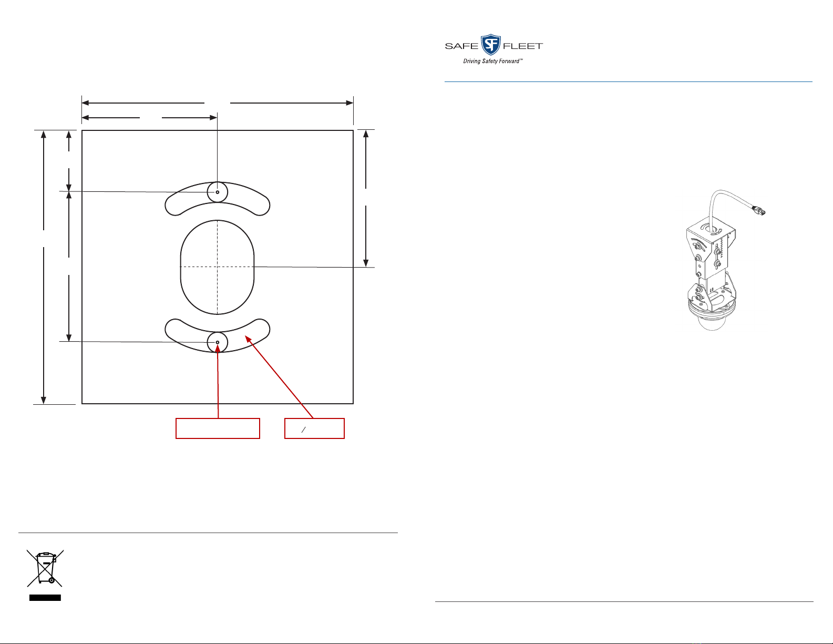Click the crossed-out wheeled bin symbol
This screenshot has width=833, height=644.
[x=45, y=568]
